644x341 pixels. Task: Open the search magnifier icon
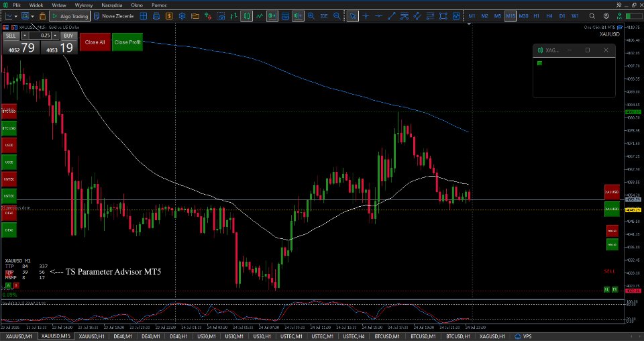point(592,16)
